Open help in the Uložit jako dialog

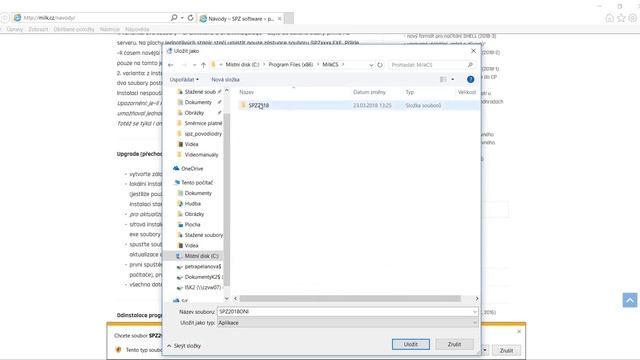[470, 80]
